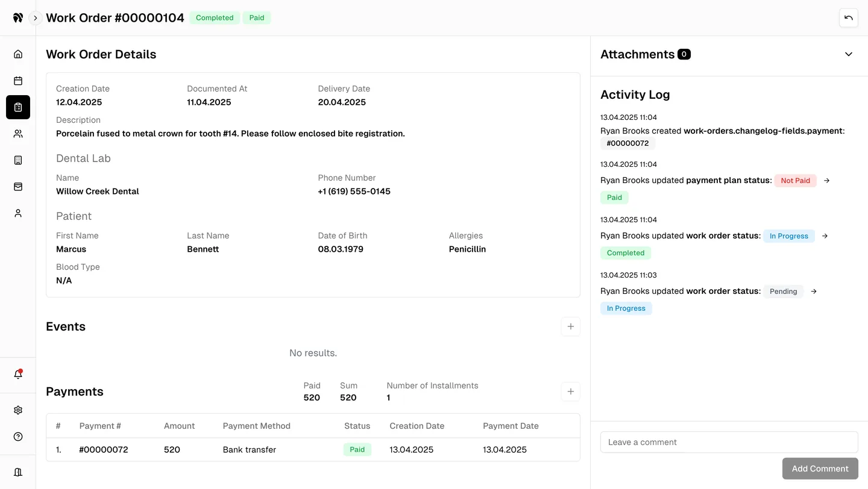The image size is (868, 489).
Task: Open the home dashboard icon in sidebar
Action: pyautogui.click(x=18, y=54)
